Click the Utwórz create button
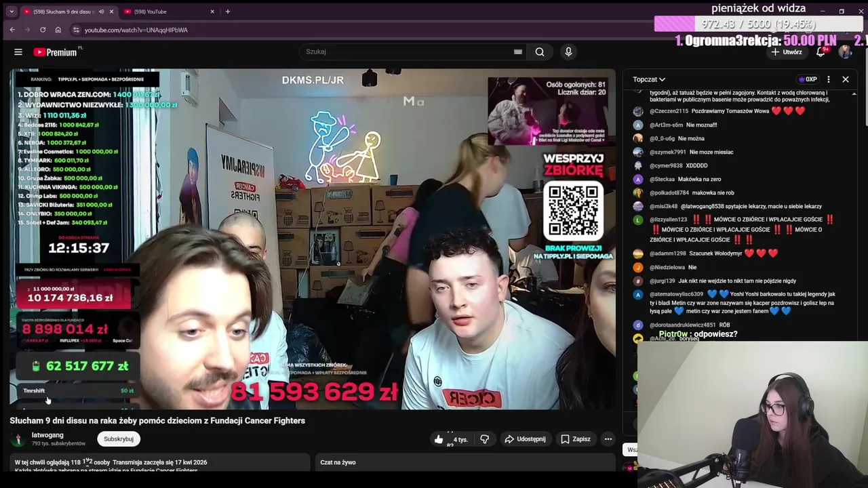This screenshot has width=868, height=488. coord(786,52)
